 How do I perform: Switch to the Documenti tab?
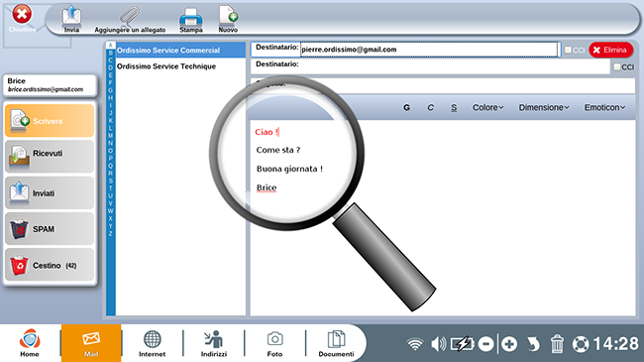(336, 343)
